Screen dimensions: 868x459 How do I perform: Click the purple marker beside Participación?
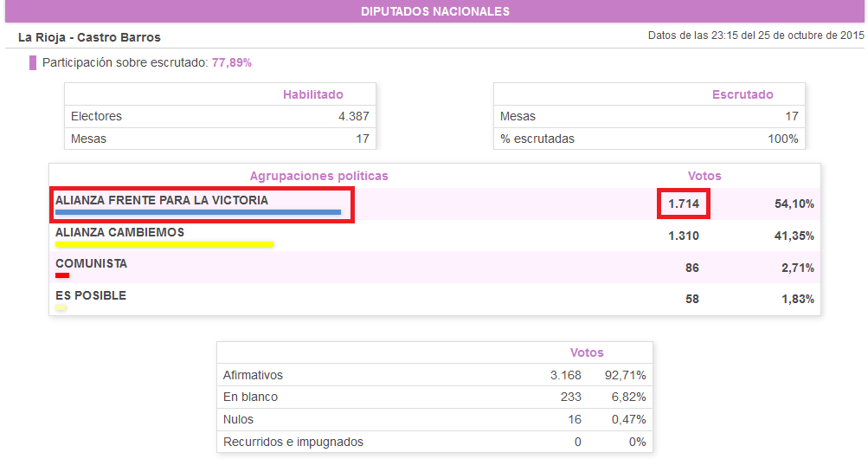[x=33, y=62]
